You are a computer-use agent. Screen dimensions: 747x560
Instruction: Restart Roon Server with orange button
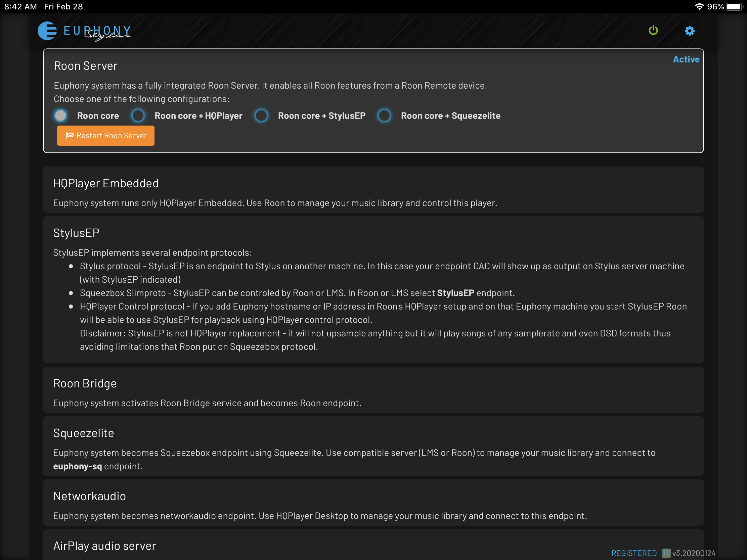pyautogui.click(x=106, y=136)
